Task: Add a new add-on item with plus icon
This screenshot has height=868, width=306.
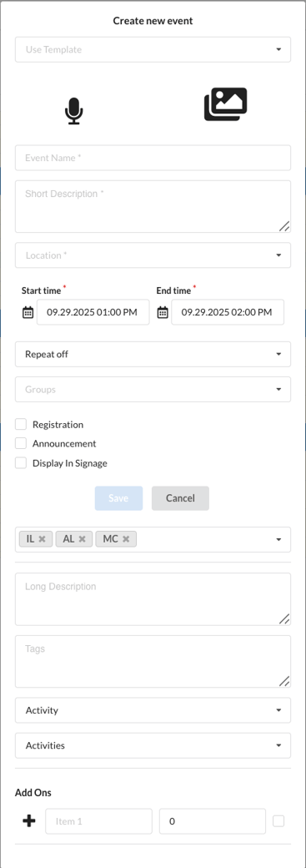Action: (29, 821)
